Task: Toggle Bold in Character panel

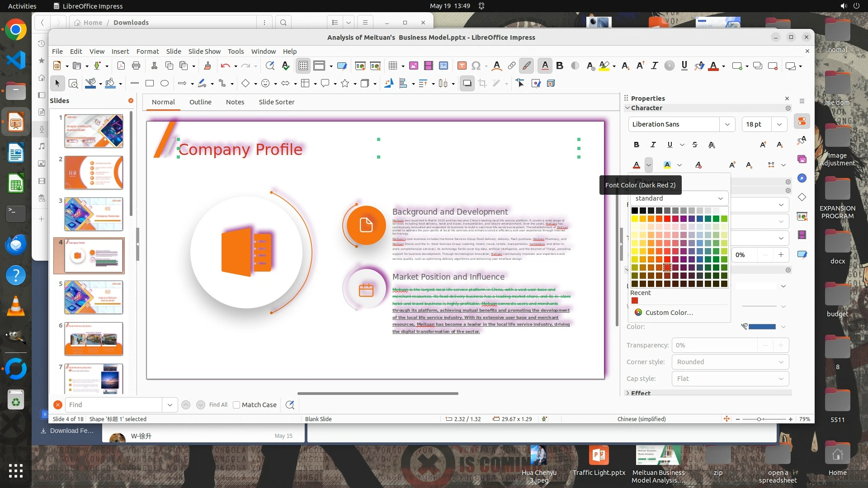Action: (x=637, y=145)
